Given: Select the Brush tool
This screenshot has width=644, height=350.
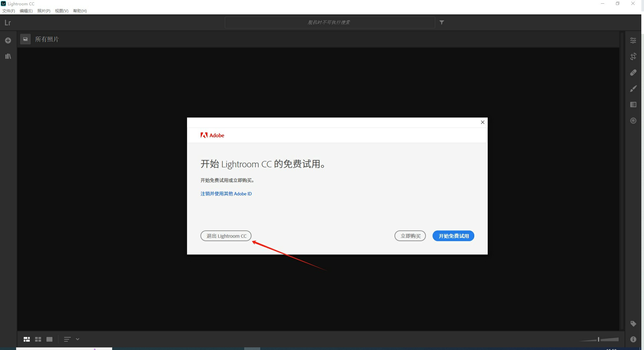Looking at the screenshot, I should 633,89.
